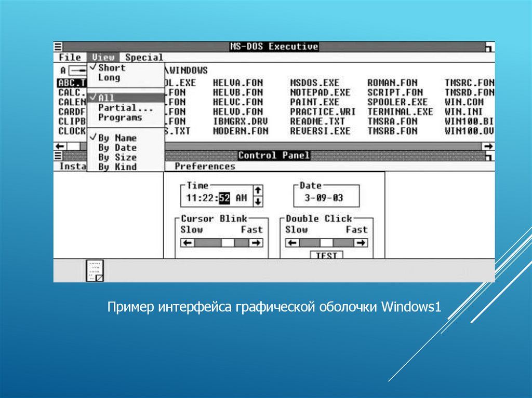Click Double Click slider right arrow
This screenshot has height=398, width=532.
click(361, 243)
